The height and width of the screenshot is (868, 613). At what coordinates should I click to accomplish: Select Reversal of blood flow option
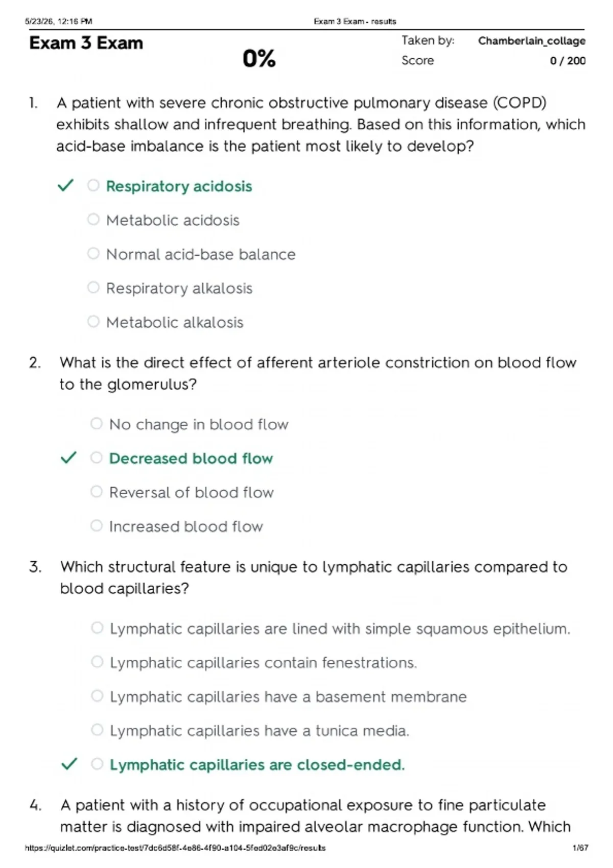pos(97,492)
